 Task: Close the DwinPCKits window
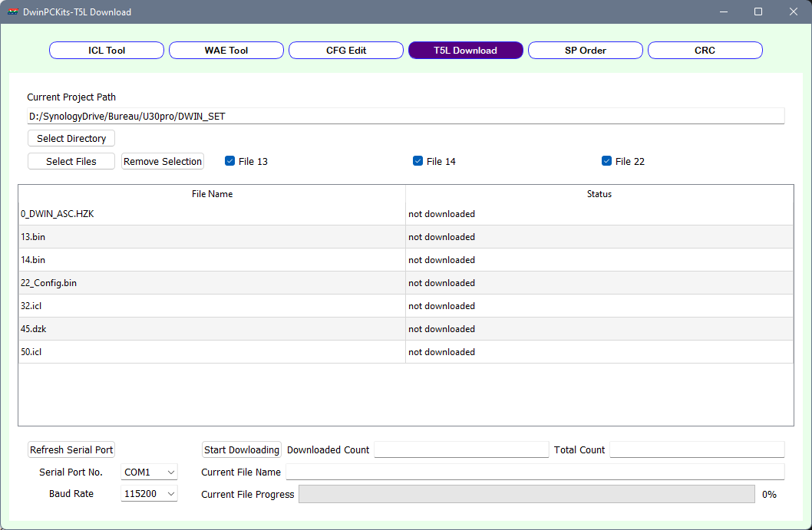[794, 12]
